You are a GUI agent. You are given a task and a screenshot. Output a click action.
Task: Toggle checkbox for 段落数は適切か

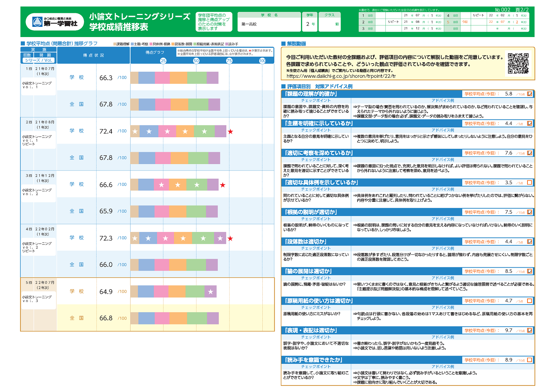530,242
